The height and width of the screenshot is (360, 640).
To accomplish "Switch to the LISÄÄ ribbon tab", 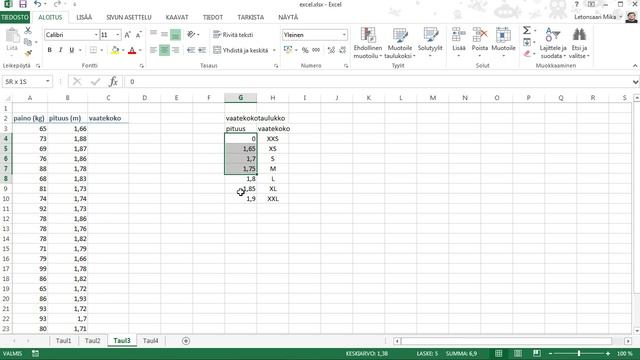I will pos(84,18).
